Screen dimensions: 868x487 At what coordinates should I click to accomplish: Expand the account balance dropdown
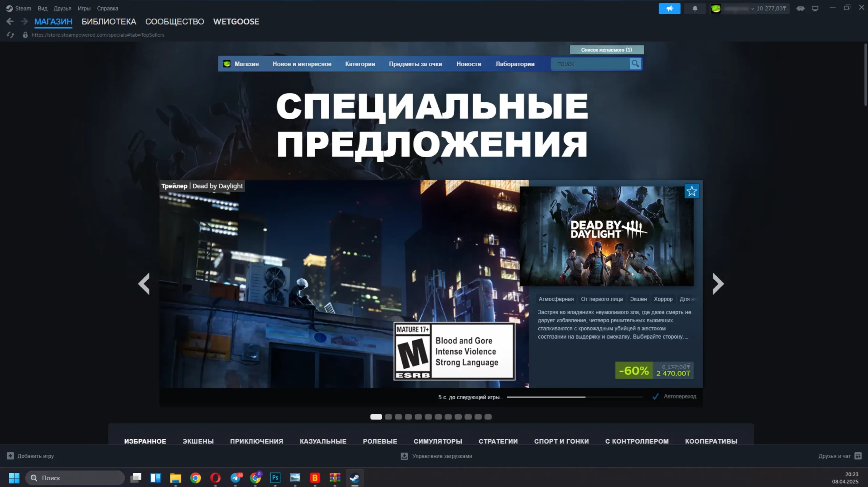(x=752, y=9)
